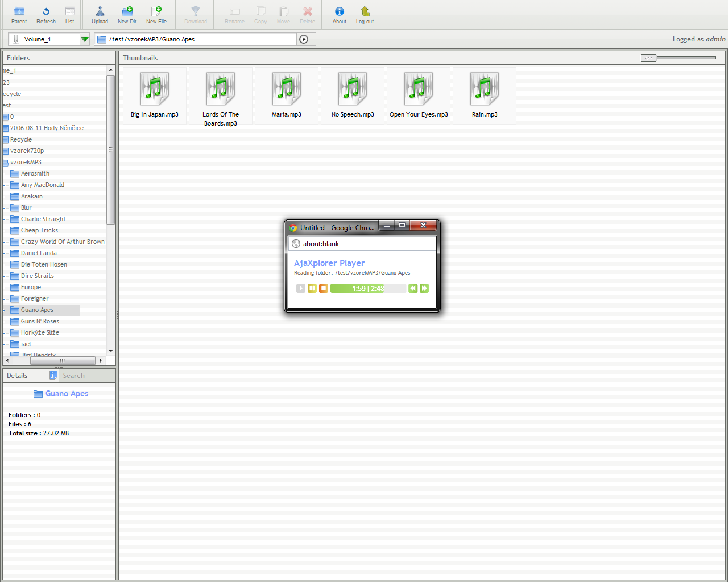Click the player progress bar showing 1:59
Screen dimensions: 728x582
point(368,288)
